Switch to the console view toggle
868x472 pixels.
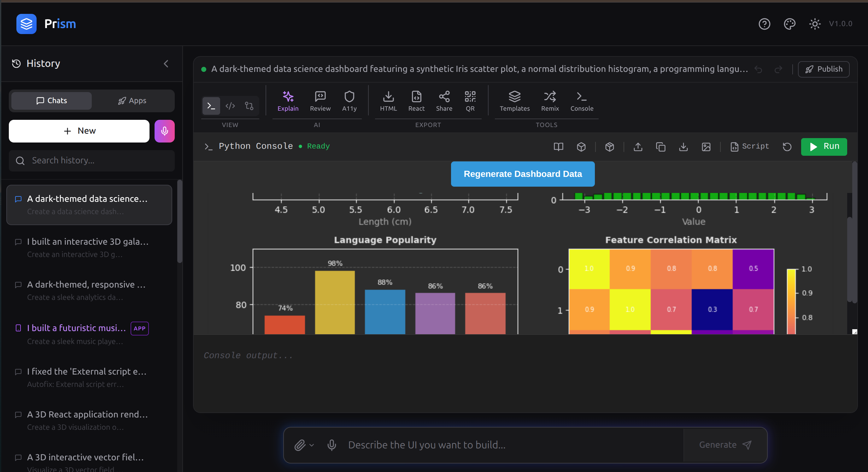click(x=211, y=106)
